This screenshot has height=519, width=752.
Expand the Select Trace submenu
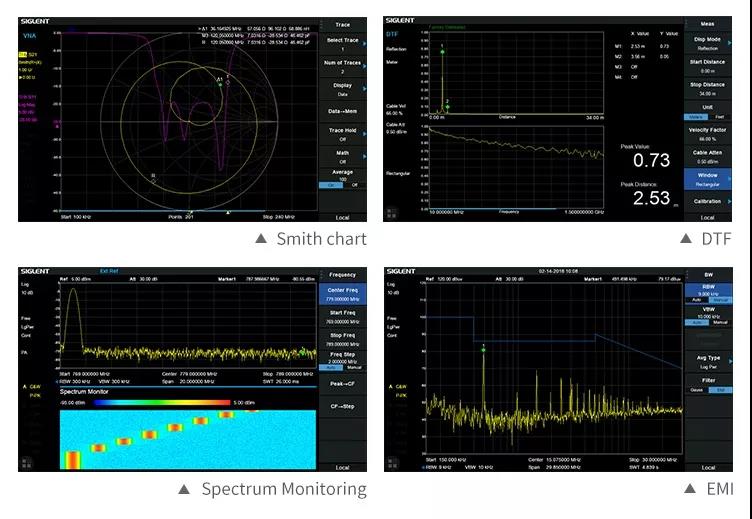tap(342, 44)
